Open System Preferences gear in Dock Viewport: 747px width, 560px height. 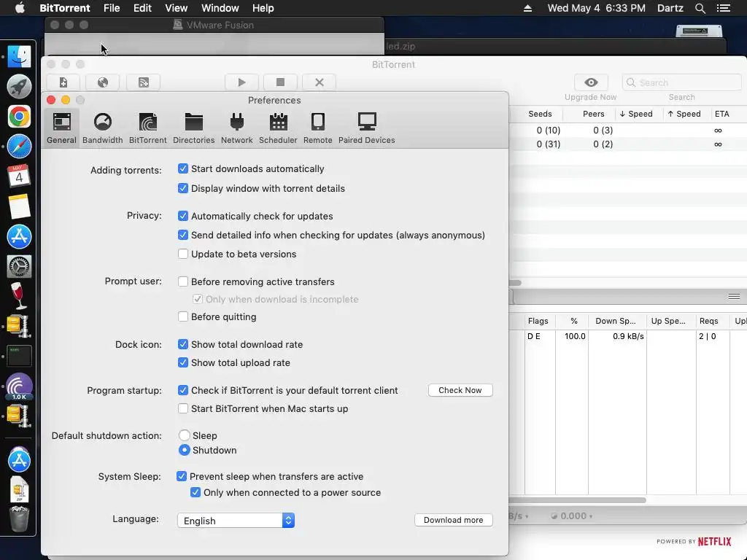pyautogui.click(x=19, y=266)
